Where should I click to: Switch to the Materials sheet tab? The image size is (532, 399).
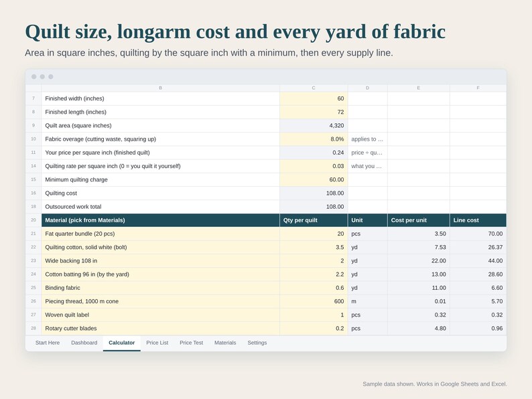[x=225, y=343]
